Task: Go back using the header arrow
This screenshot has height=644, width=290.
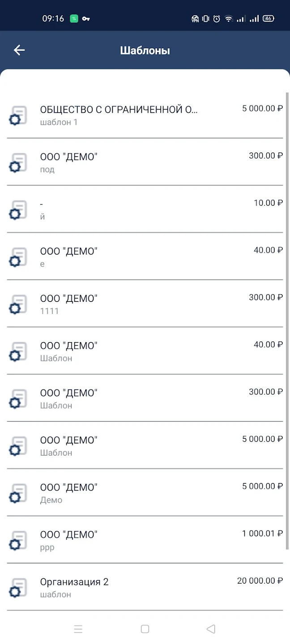Action: click(x=19, y=50)
